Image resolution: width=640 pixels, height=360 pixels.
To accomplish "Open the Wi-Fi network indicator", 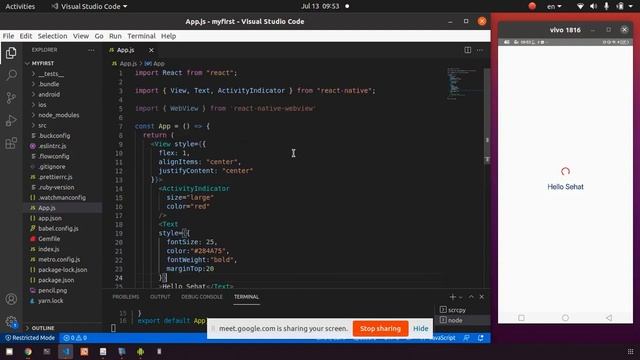I will [x=580, y=6].
